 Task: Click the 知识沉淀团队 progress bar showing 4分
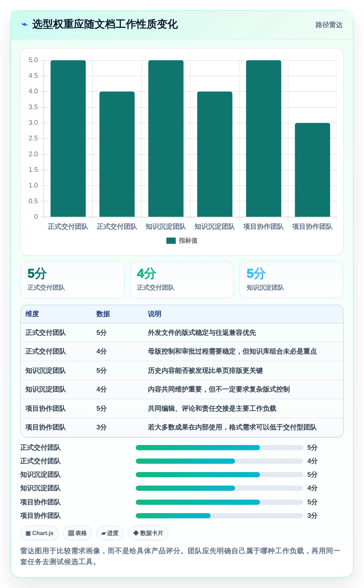219,488
